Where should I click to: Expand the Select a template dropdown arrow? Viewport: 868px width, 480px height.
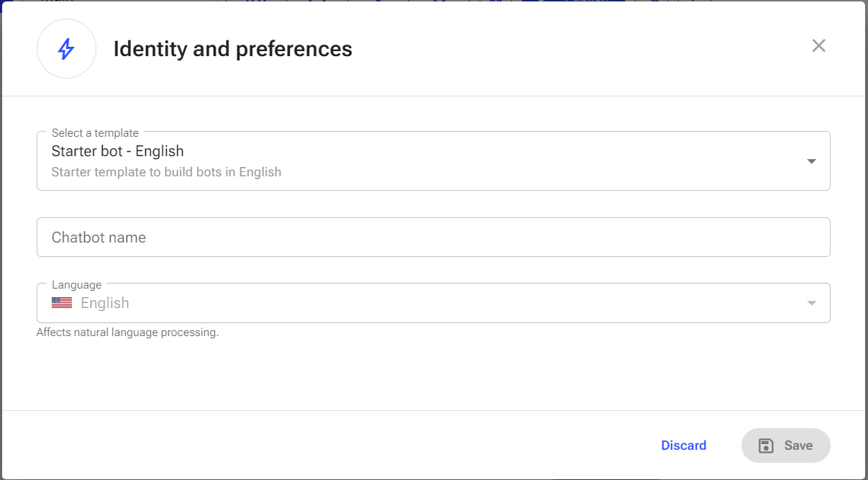click(x=811, y=161)
